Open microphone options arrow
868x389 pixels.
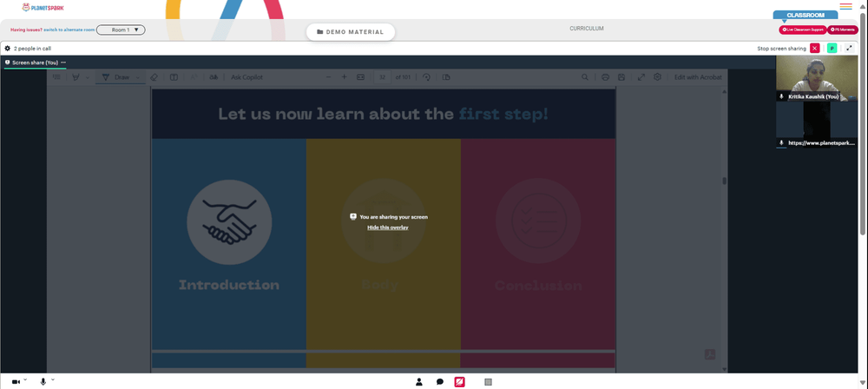pos(53,379)
